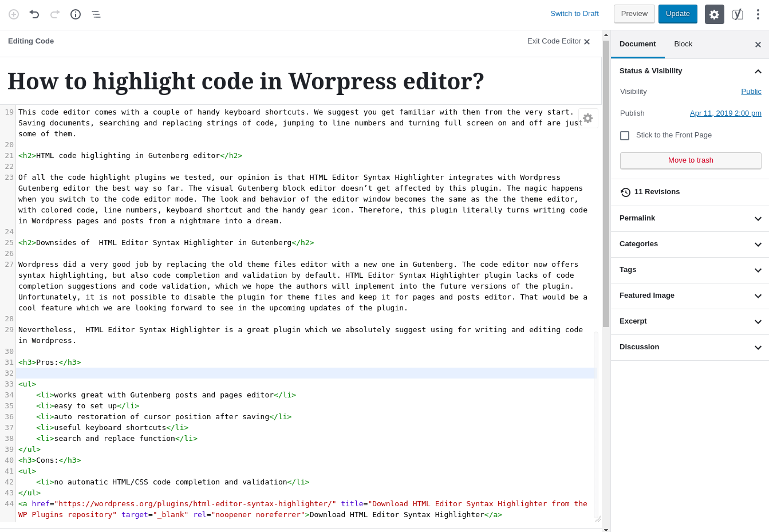Open the Undo icon in the top toolbar
Image resolution: width=769 pixels, height=532 pixels.
(x=34, y=14)
